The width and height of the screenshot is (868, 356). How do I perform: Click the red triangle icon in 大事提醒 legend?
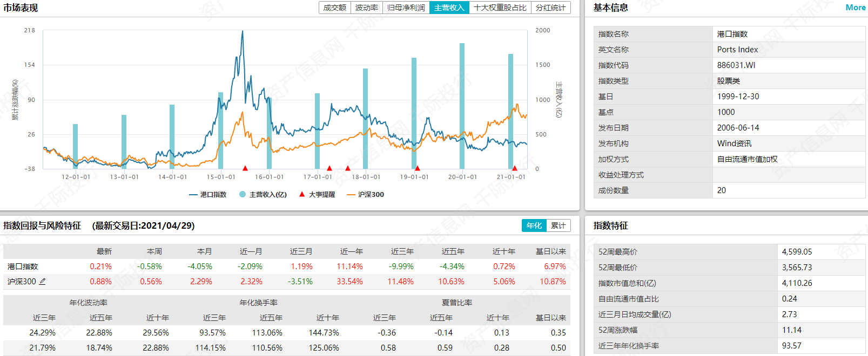[x=302, y=194]
